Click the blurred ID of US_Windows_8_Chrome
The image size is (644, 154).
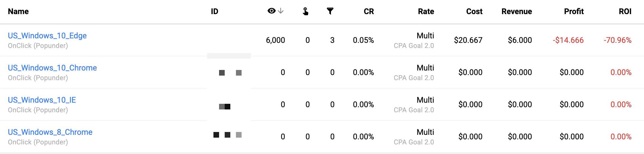(228, 135)
